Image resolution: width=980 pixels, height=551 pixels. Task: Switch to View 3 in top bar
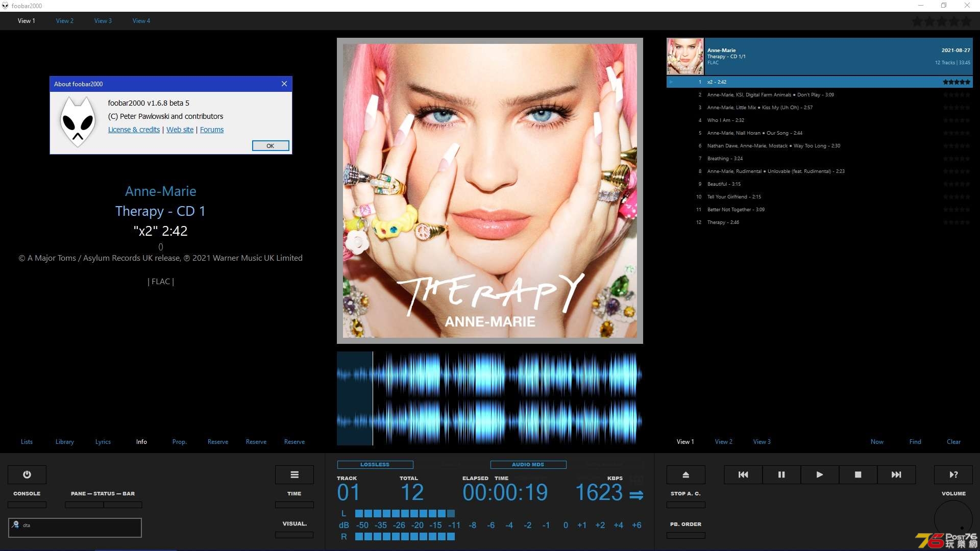pos(103,21)
